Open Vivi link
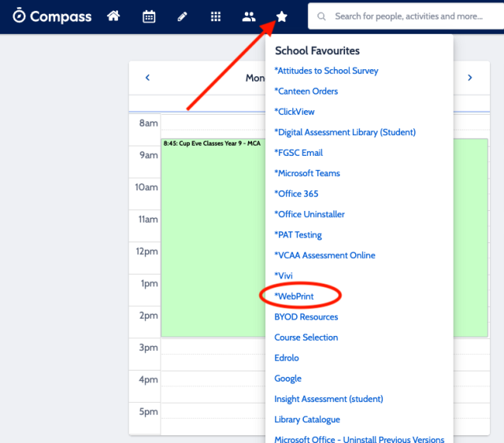 pos(283,275)
